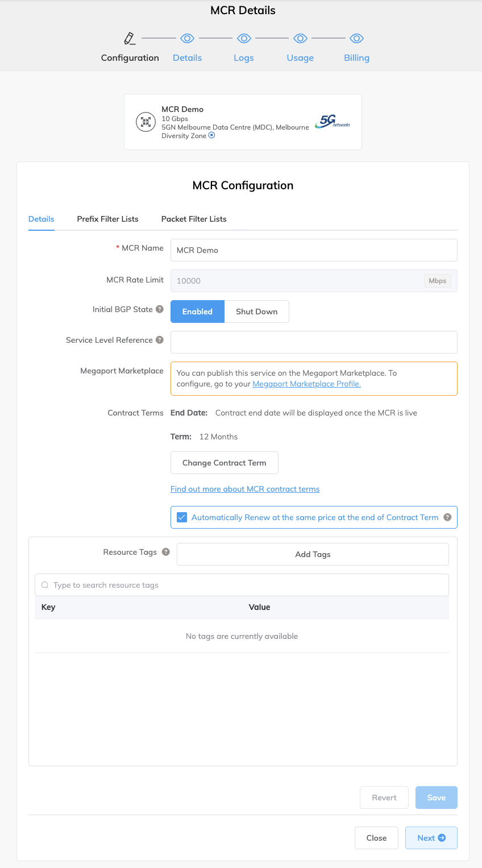Screen dimensions: 482x868
Task: Click help icon next to Resource Tags
Action: coord(166,552)
